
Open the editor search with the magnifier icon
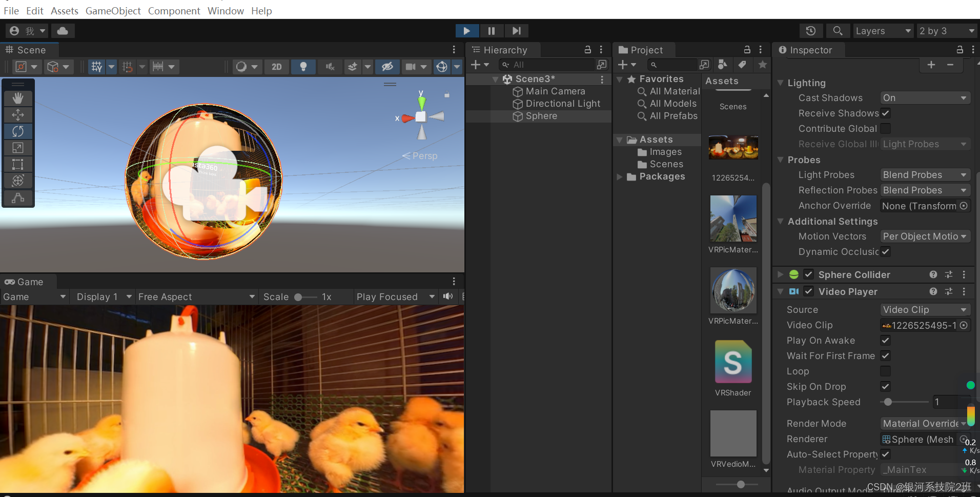click(x=838, y=31)
